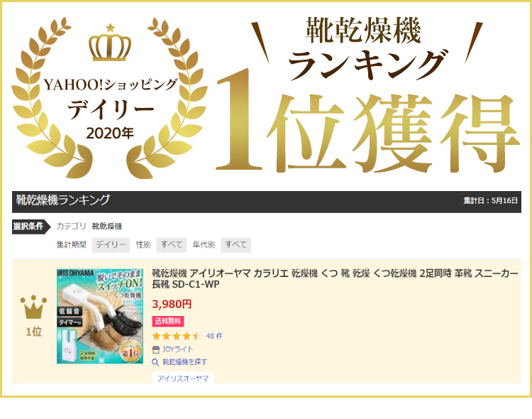Open the shoe dryer SD-C1-WP product title
This screenshot has width=532, height=419.
(336, 278)
